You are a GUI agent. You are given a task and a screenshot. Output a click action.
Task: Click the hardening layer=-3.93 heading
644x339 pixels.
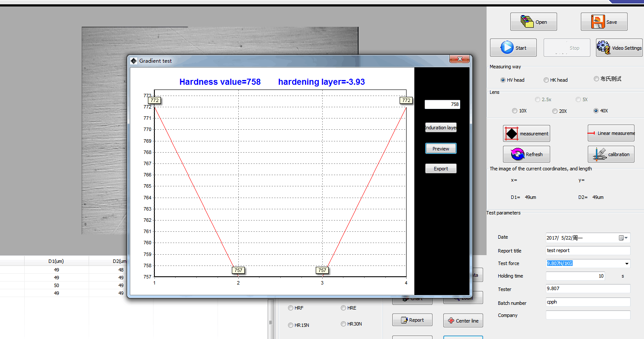[x=321, y=82]
